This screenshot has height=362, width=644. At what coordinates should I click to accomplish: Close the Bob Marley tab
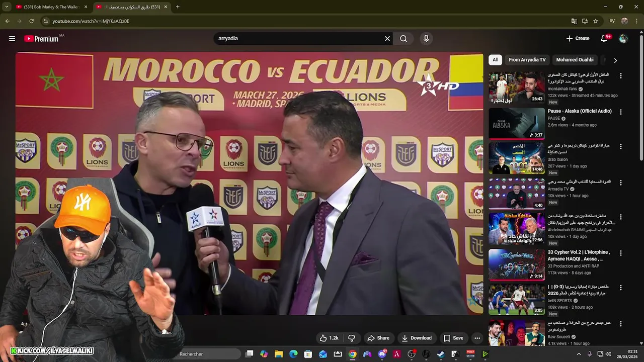(x=86, y=7)
